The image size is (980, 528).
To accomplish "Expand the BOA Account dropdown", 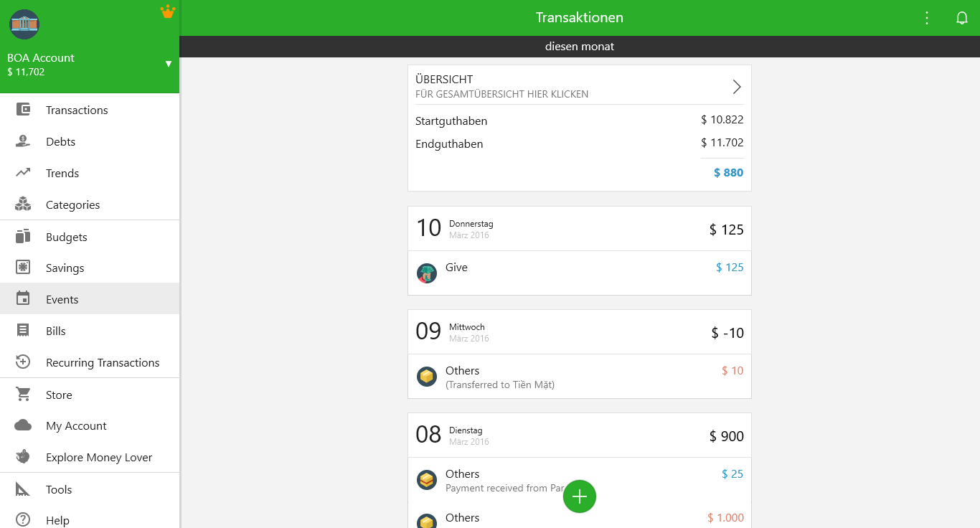I will tap(169, 63).
